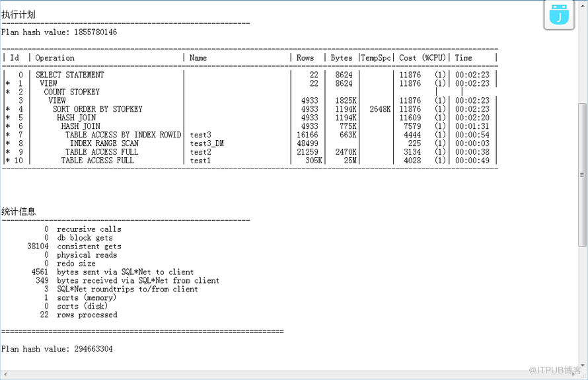Click 'bytes received via SQL*Net from client'
This screenshot has width=588, height=380.
point(138,281)
